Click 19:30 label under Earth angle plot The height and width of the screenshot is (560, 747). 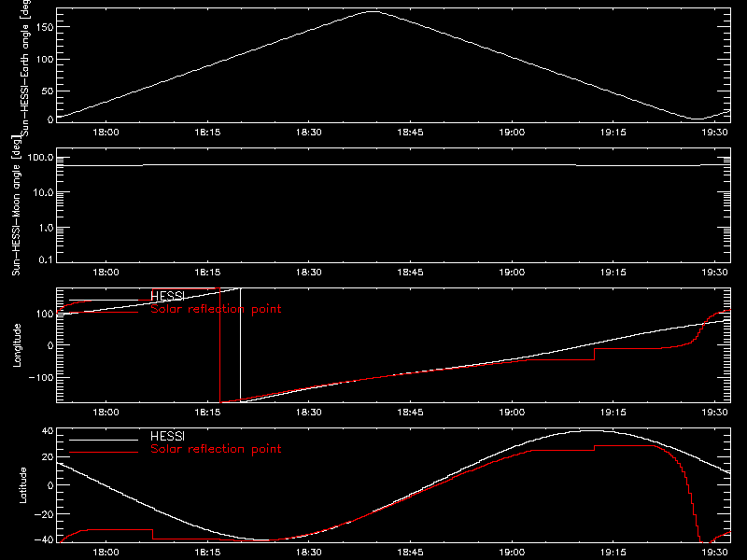[x=714, y=133]
